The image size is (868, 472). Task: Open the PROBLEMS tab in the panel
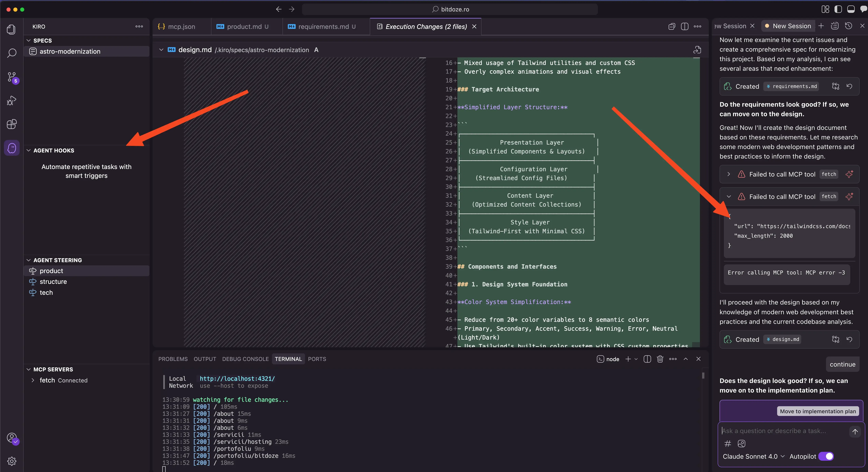(173, 359)
